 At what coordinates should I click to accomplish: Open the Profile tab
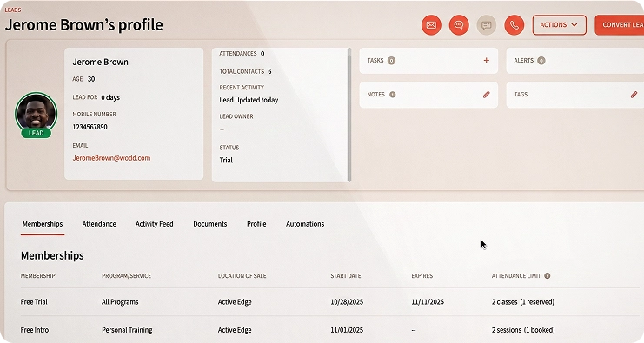(256, 224)
